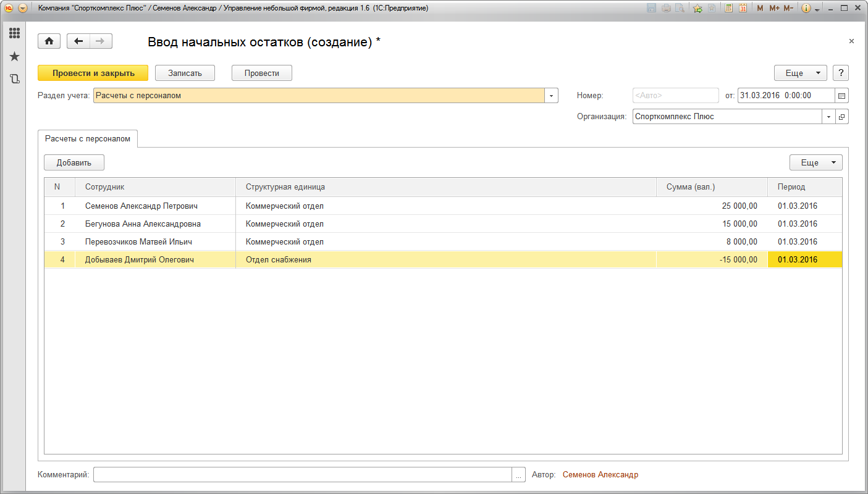The image size is (868, 494).
Task: Click the Записать button
Action: coord(185,73)
